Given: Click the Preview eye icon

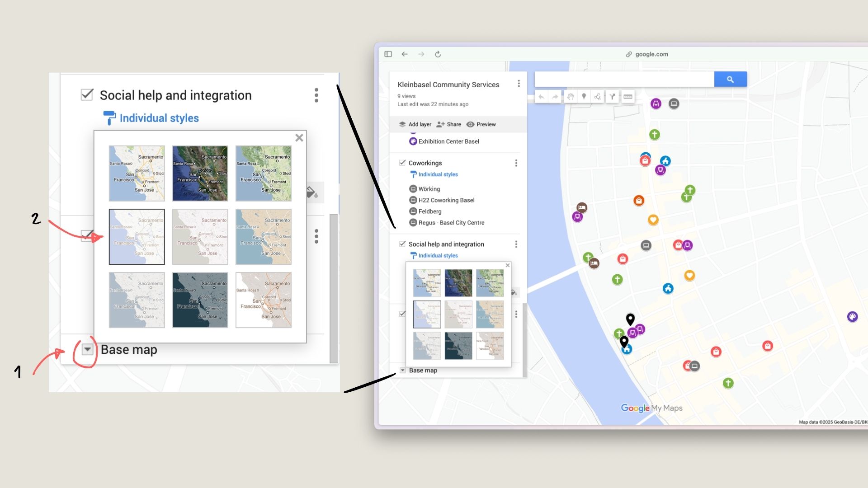Looking at the screenshot, I should pos(470,124).
